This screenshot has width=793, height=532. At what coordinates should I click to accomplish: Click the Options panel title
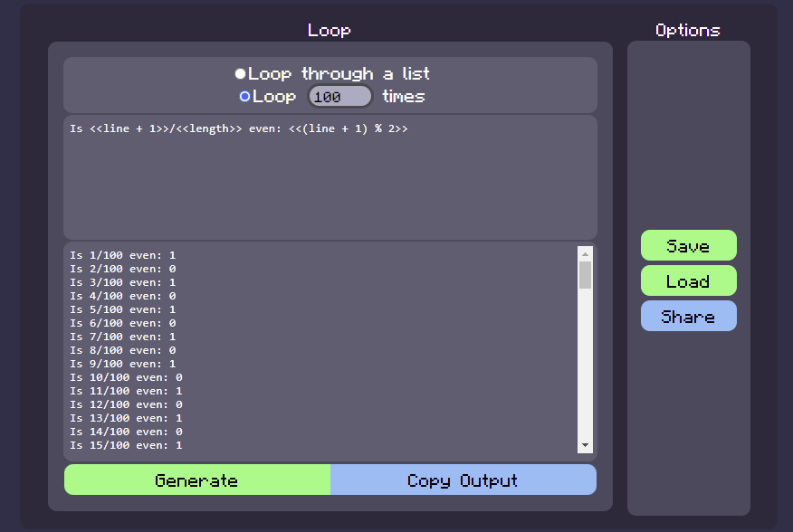[687, 30]
